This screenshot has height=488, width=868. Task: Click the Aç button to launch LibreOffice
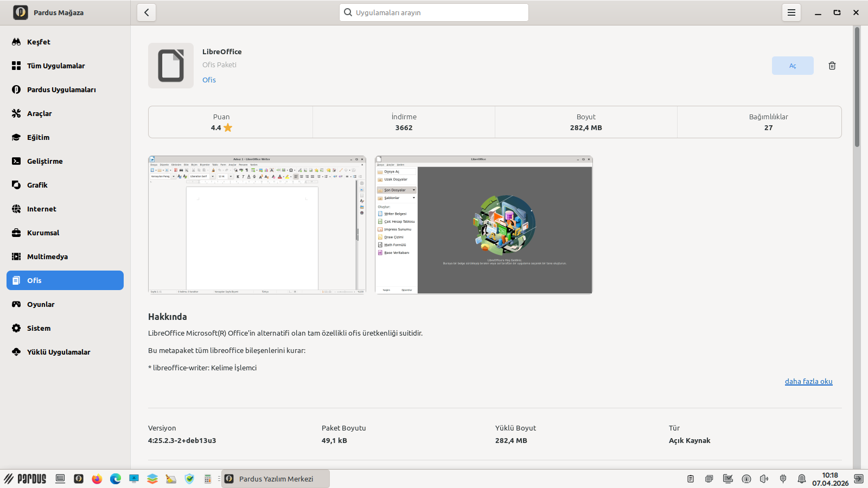(792, 66)
